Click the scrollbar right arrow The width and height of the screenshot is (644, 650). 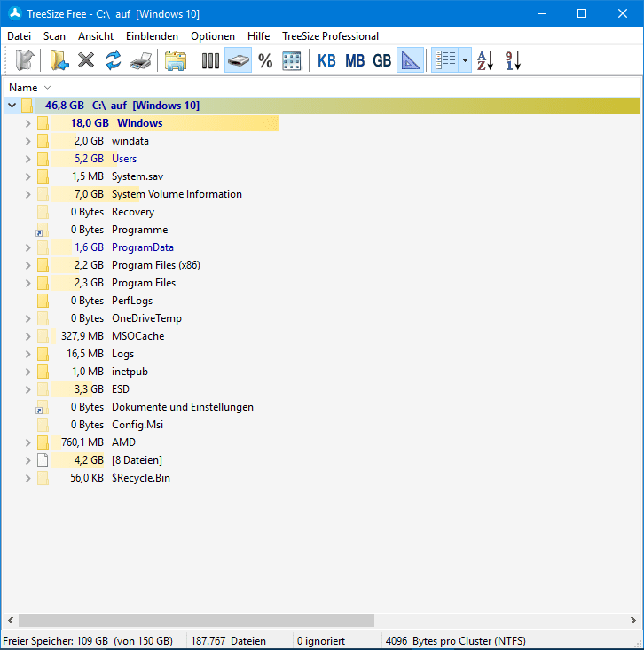pyautogui.click(x=632, y=620)
